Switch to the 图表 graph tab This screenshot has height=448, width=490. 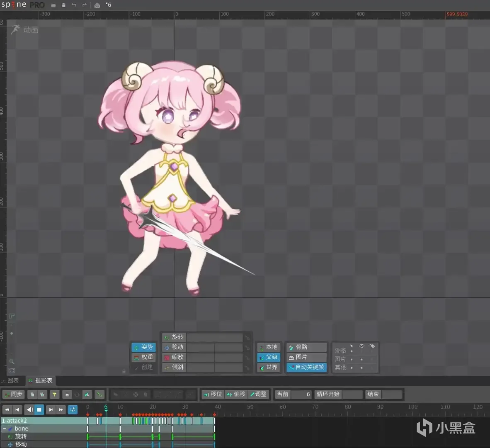pyautogui.click(x=10, y=380)
